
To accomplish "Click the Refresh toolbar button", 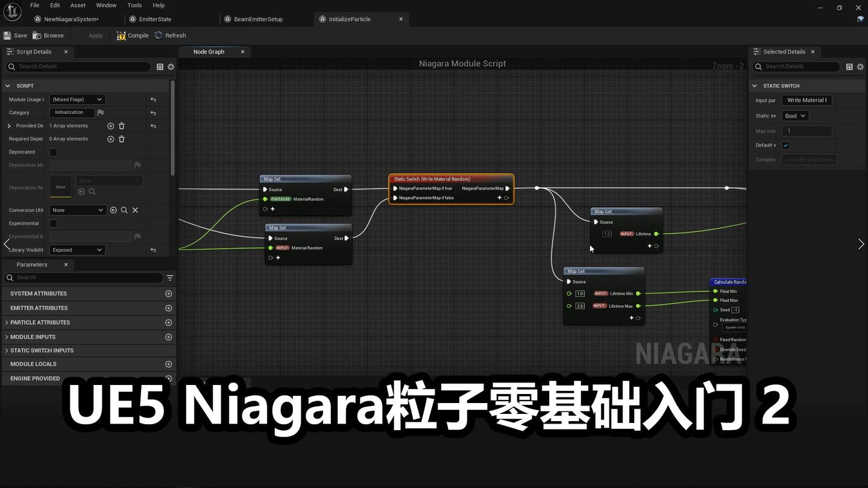I will pos(170,36).
